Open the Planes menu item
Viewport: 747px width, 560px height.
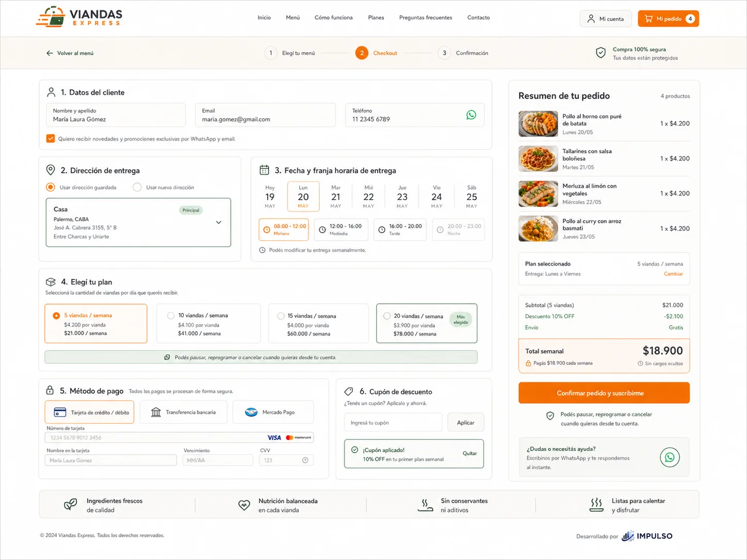pyautogui.click(x=376, y=18)
